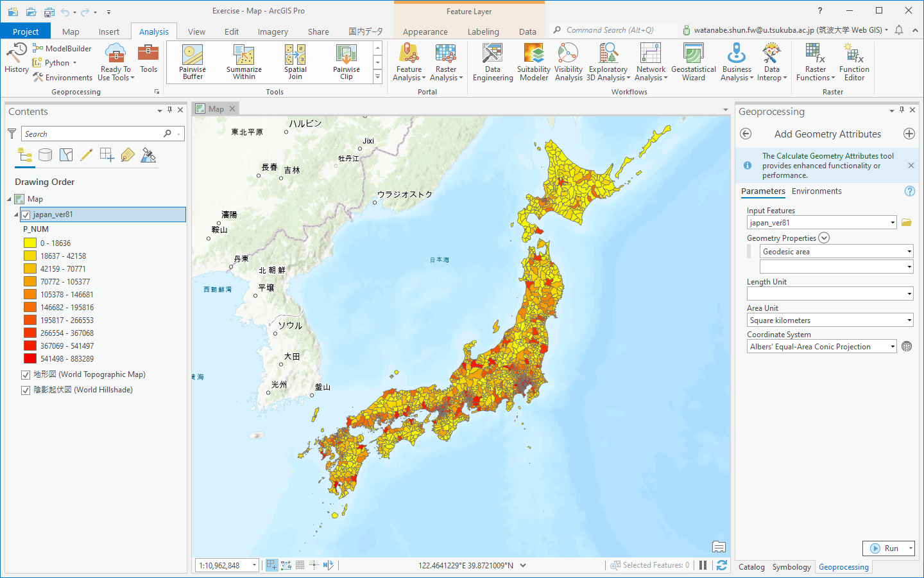Open the Area Unit dropdown
The image size is (924, 578).
909,320
